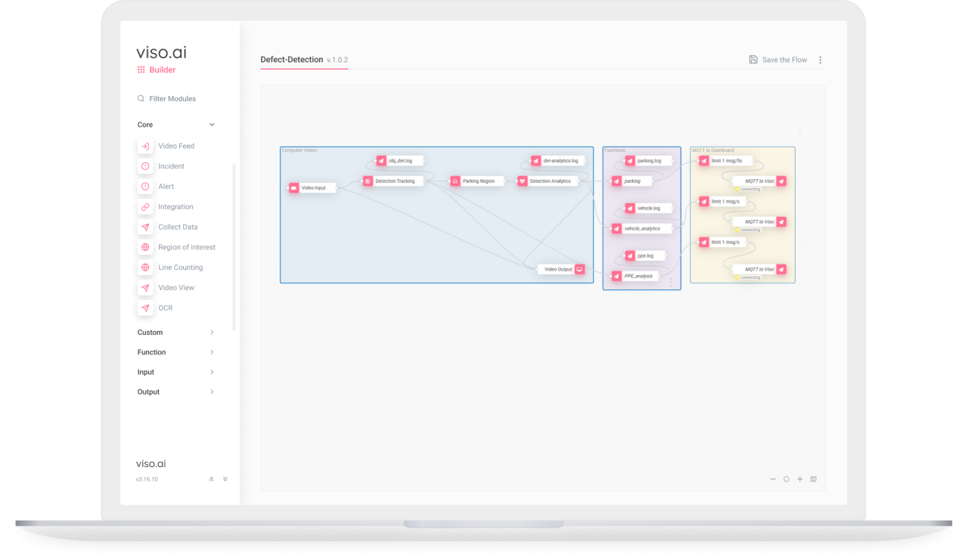
Task: Select the OCR module icon
Action: pyautogui.click(x=145, y=308)
